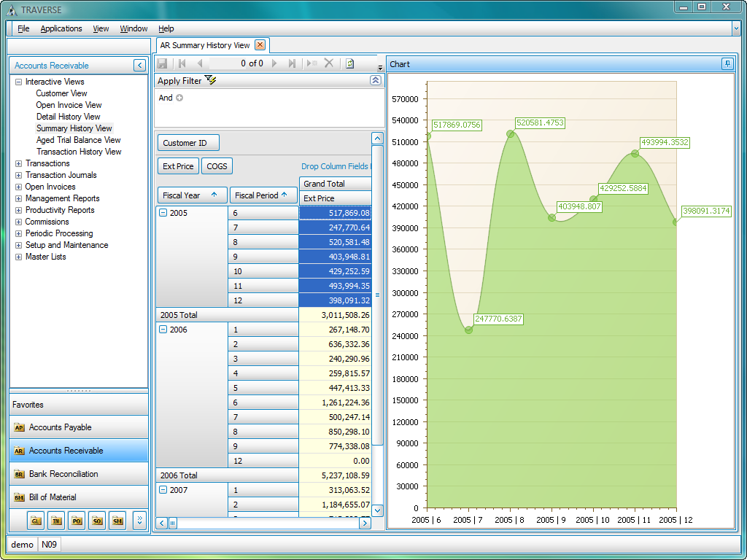Go to next record arrow
Screen dimensions: 747x560
tap(274, 63)
